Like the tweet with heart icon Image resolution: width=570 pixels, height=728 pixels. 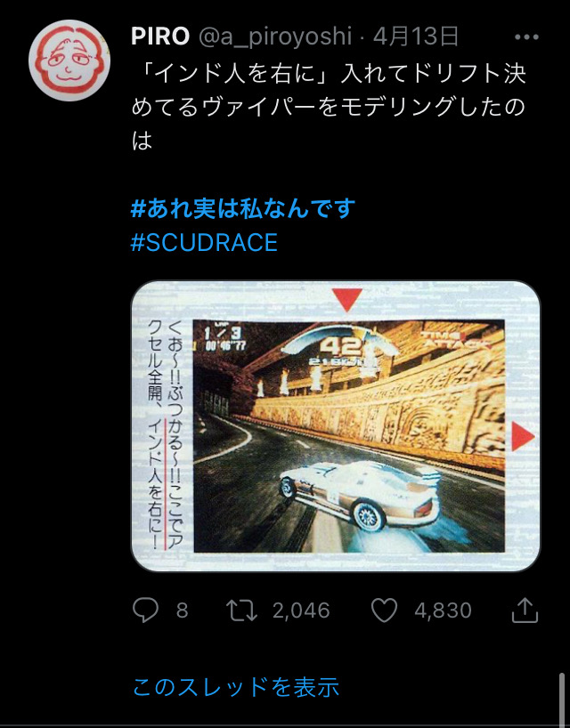[384, 610]
